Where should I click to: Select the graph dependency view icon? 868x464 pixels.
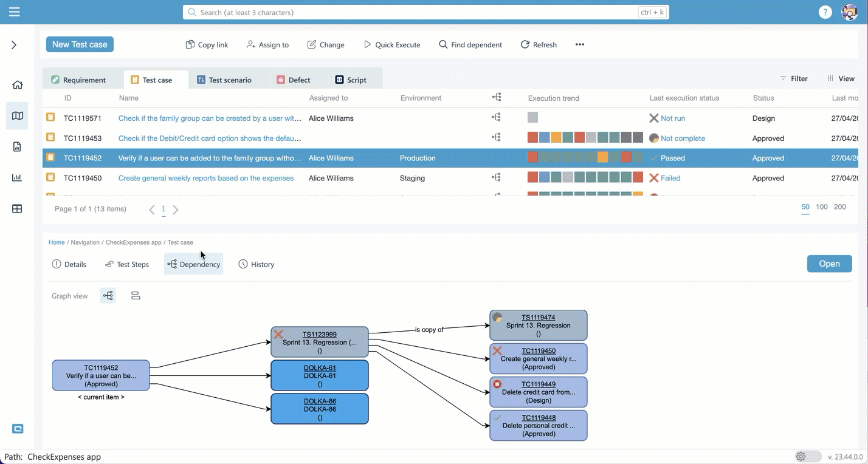108,296
